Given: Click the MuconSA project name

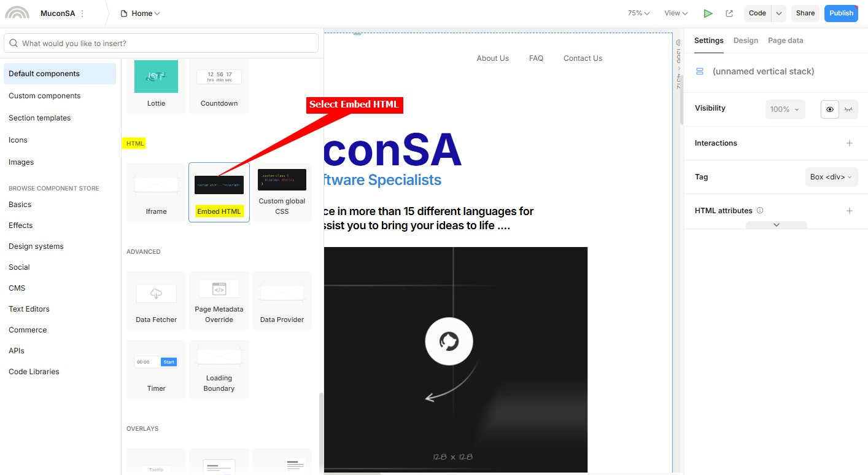Looking at the screenshot, I should click(58, 14).
